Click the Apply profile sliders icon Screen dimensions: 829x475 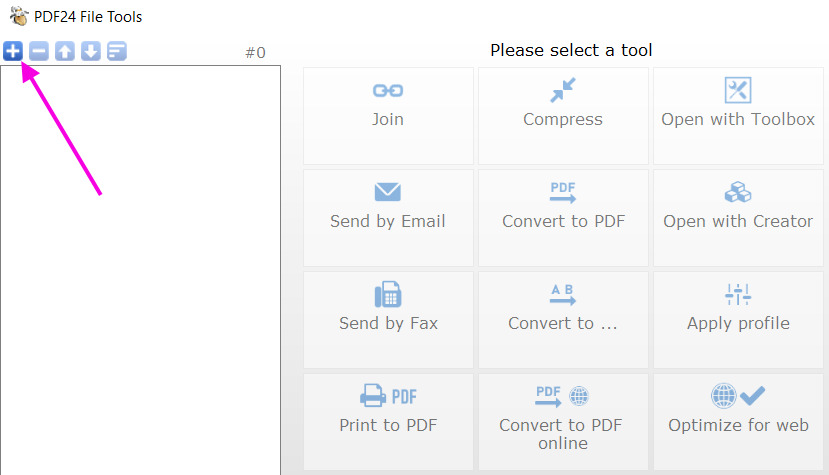pyautogui.click(x=738, y=295)
